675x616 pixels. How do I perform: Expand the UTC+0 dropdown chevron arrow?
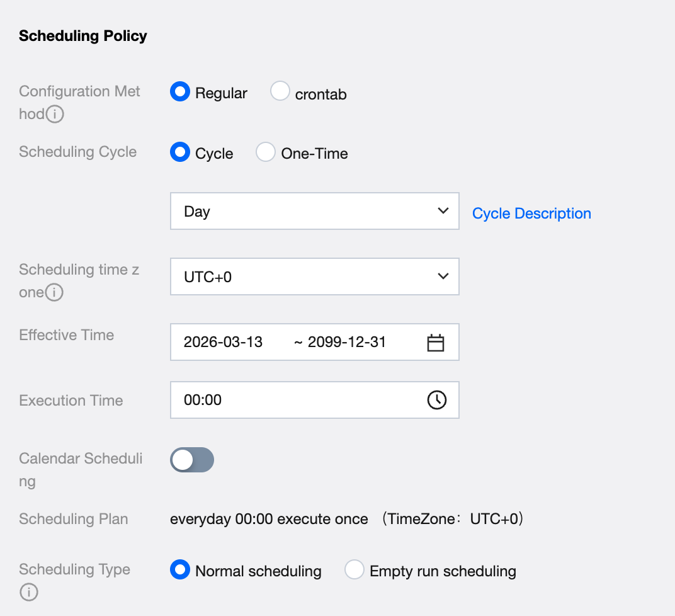coord(443,277)
